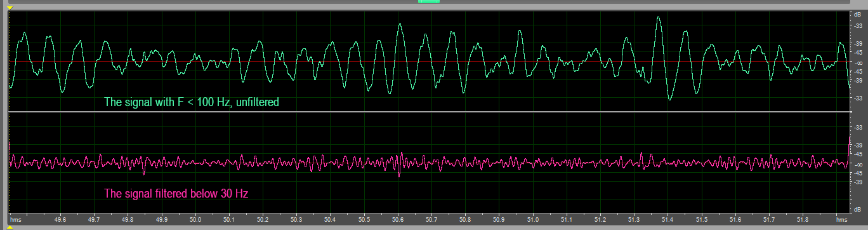Click the unfiltered green signal caption text

(192, 102)
